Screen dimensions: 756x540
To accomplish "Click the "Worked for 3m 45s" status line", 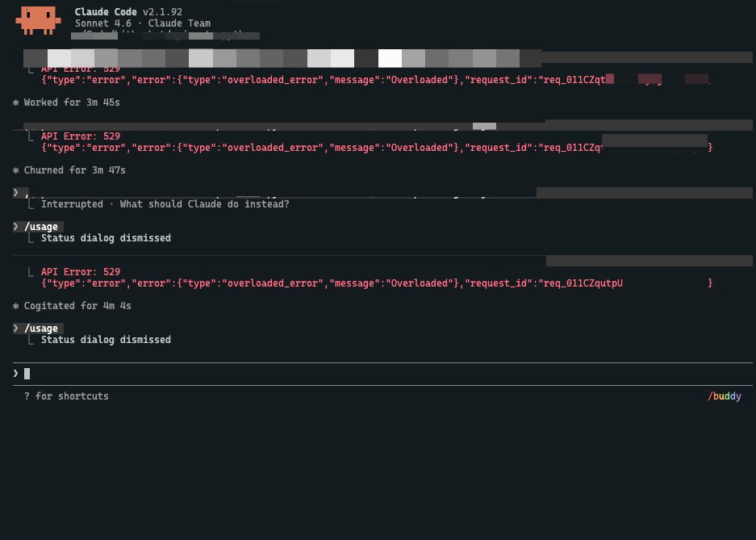I will point(72,103).
